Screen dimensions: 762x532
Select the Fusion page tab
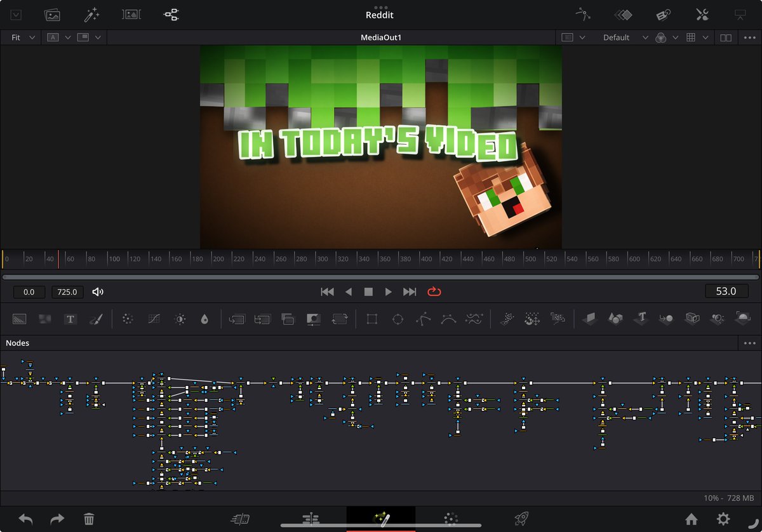(382, 519)
